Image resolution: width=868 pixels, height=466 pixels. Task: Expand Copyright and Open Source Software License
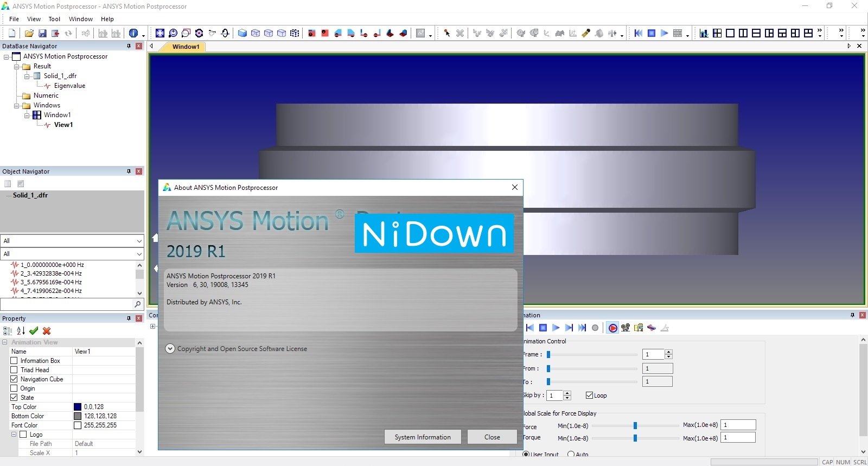tap(170, 349)
